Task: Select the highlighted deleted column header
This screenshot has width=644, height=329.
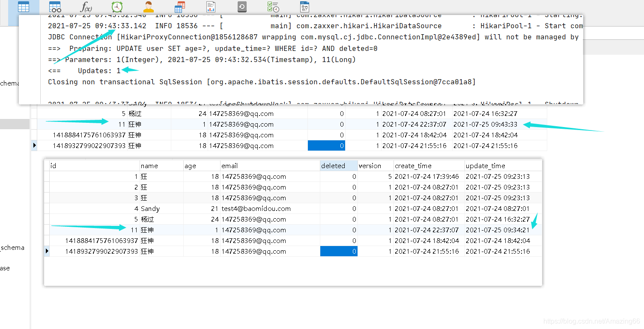Action: tap(339, 166)
